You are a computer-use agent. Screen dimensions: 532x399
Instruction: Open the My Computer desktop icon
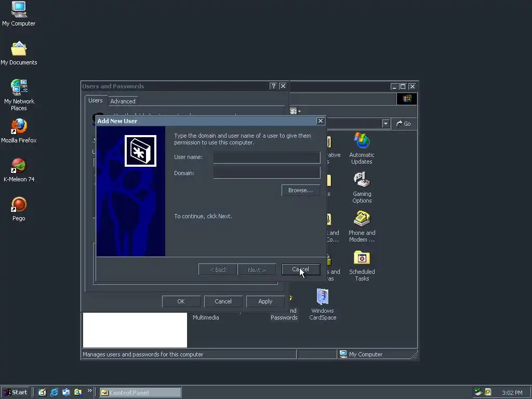click(x=19, y=14)
